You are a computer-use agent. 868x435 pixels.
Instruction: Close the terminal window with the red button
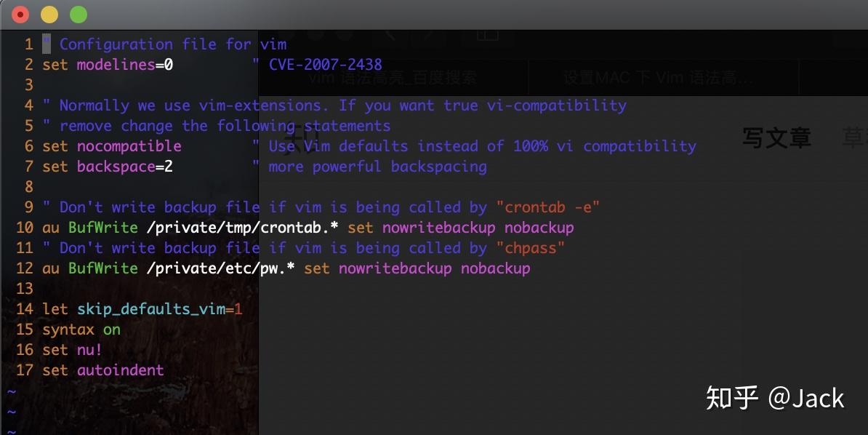tap(20, 15)
